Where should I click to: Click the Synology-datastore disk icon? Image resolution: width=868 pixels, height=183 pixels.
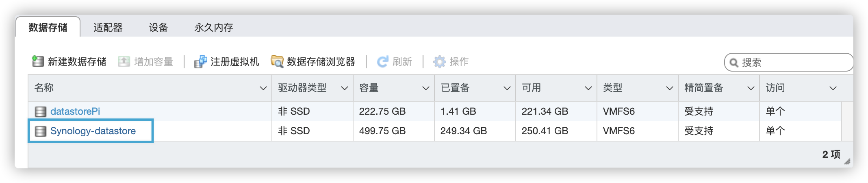pyautogui.click(x=40, y=131)
